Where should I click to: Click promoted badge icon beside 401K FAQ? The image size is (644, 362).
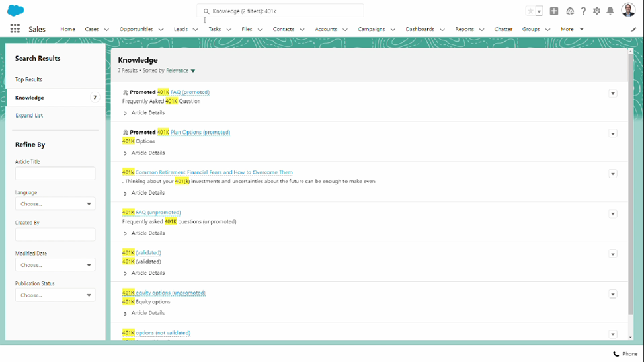point(125,92)
